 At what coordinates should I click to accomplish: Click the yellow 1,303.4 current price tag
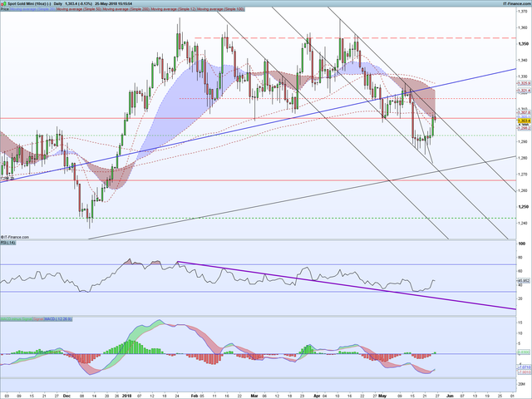pyautogui.click(x=525, y=121)
